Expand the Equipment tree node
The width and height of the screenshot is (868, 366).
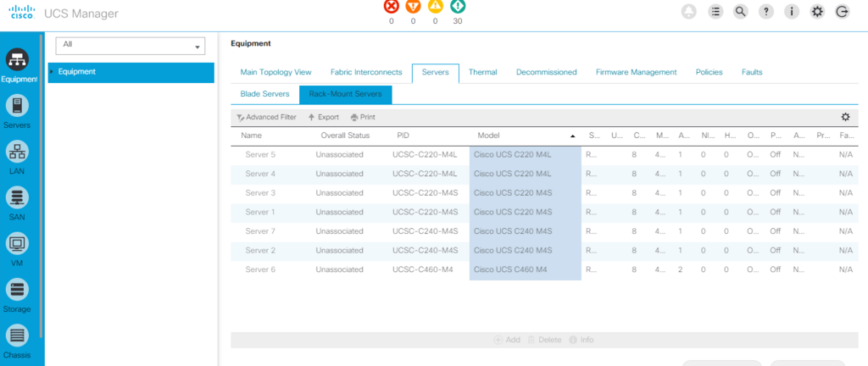(52, 72)
